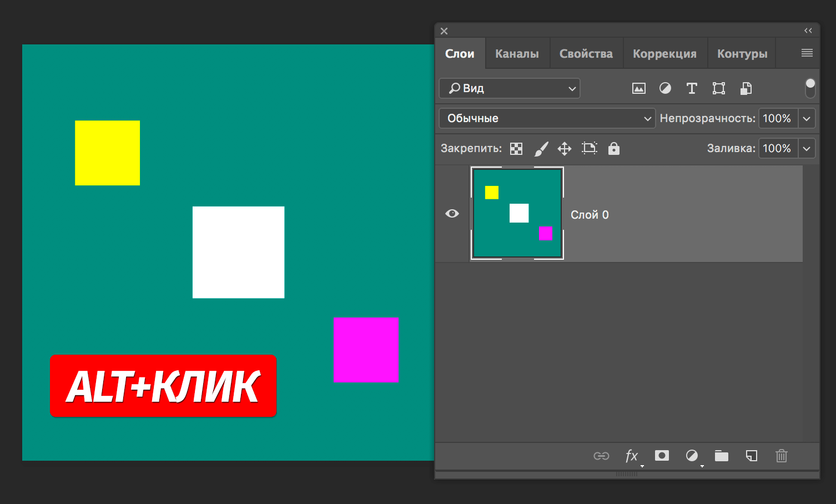
Task: Create a new layer group
Action: tap(722, 456)
